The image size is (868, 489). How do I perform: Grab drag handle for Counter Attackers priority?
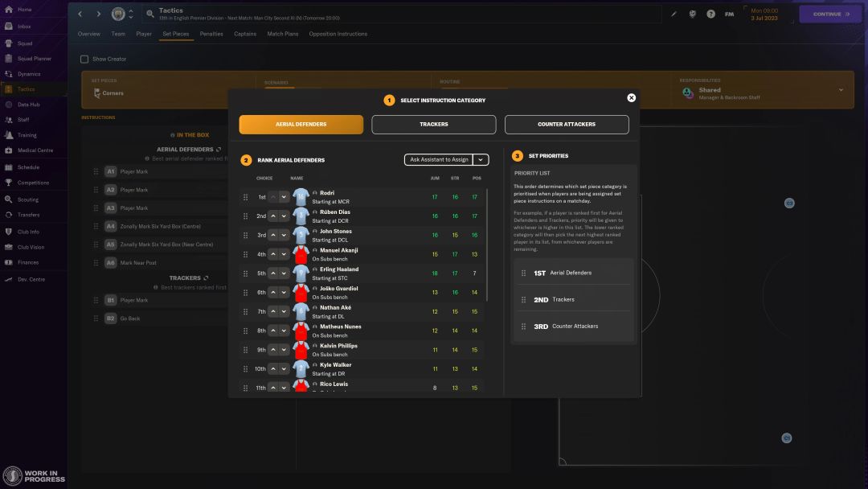(523, 327)
